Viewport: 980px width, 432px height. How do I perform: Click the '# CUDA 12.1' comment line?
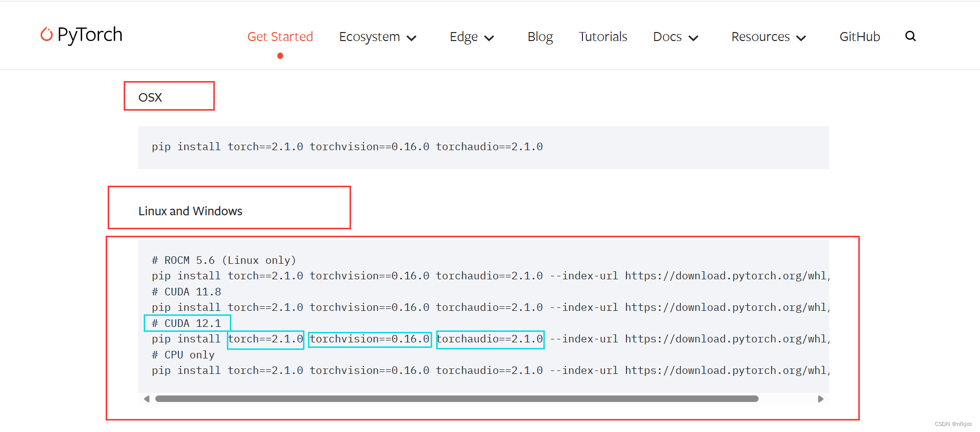[186, 323]
